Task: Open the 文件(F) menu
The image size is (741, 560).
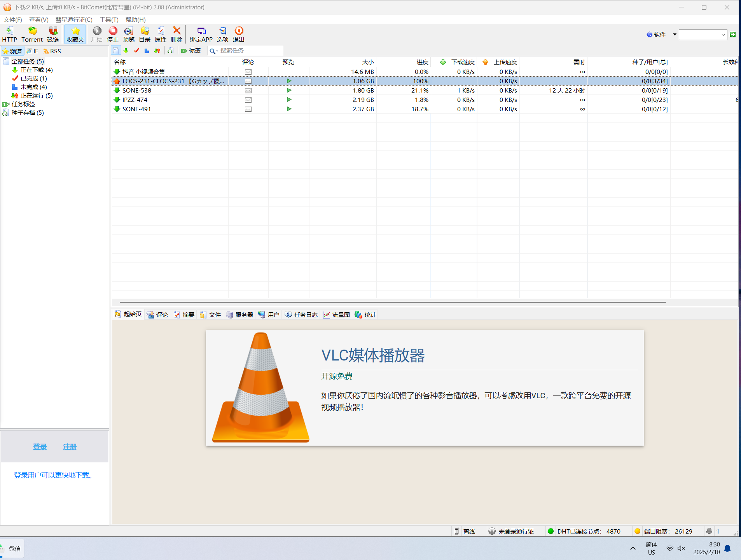Action: pos(13,19)
